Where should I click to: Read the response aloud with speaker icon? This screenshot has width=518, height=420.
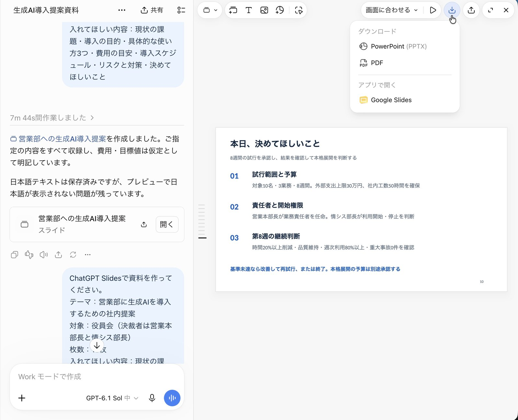click(44, 255)
